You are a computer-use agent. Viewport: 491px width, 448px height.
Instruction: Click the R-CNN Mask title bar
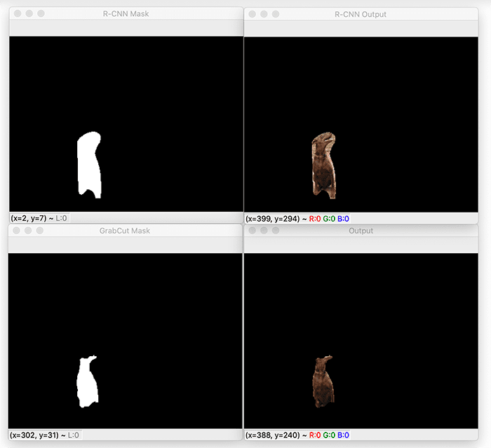click(126, 13)
